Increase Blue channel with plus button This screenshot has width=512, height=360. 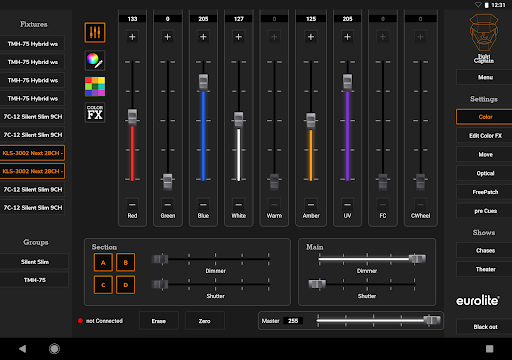[x=203, y=37]
